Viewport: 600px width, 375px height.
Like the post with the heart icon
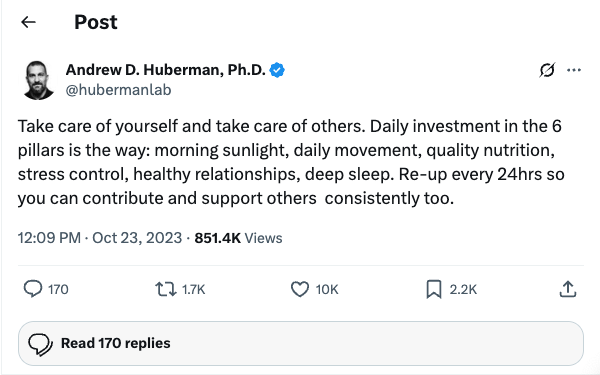[x=300, y=289]
